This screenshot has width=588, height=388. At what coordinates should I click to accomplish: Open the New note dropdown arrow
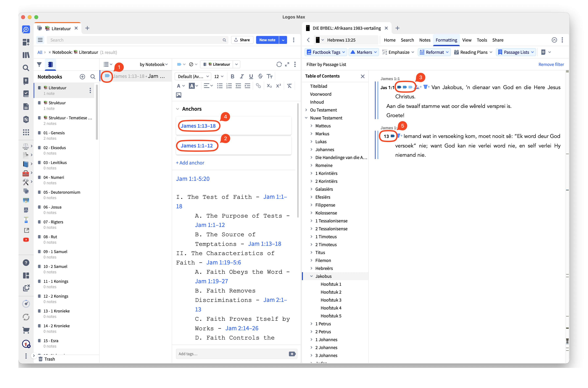(283, 40)
